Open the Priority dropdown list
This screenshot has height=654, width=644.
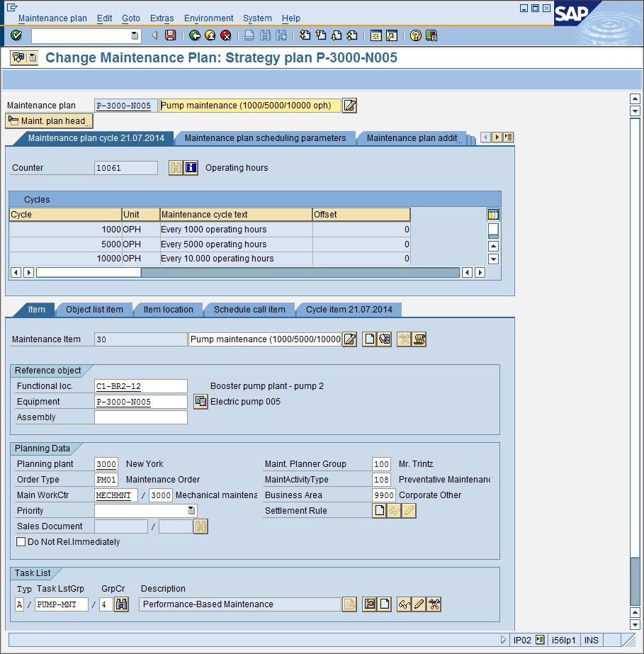(191, 511)
